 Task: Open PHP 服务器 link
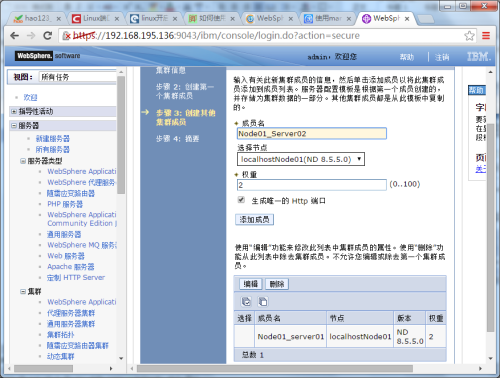[x=65, y=204]
